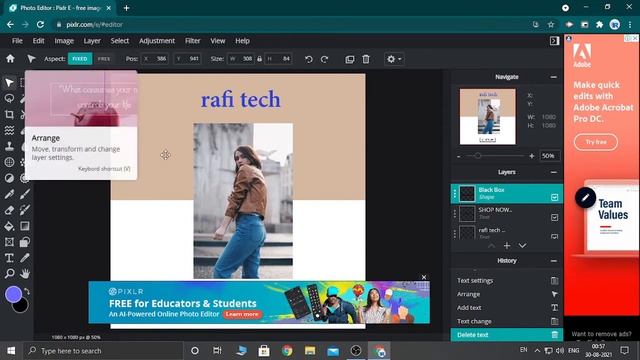Enable FIXED aspect mode
The width and height of the screenshot is (640, 360).
[80, 59]
